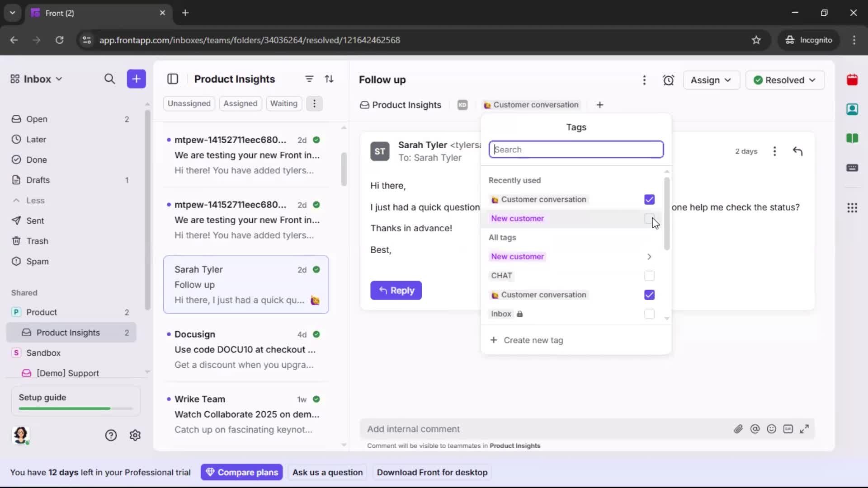
Task: Open search in the inbox sidebar
Action: tap(110, 79)
